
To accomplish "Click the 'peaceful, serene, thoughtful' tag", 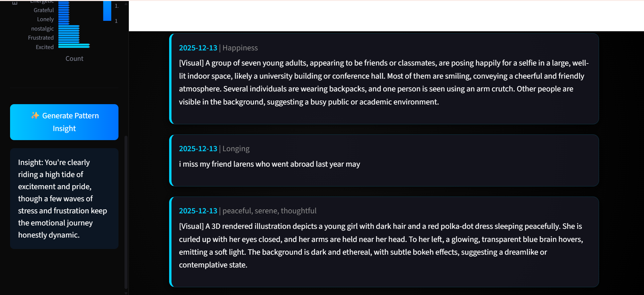I will [x=269, y=211].
